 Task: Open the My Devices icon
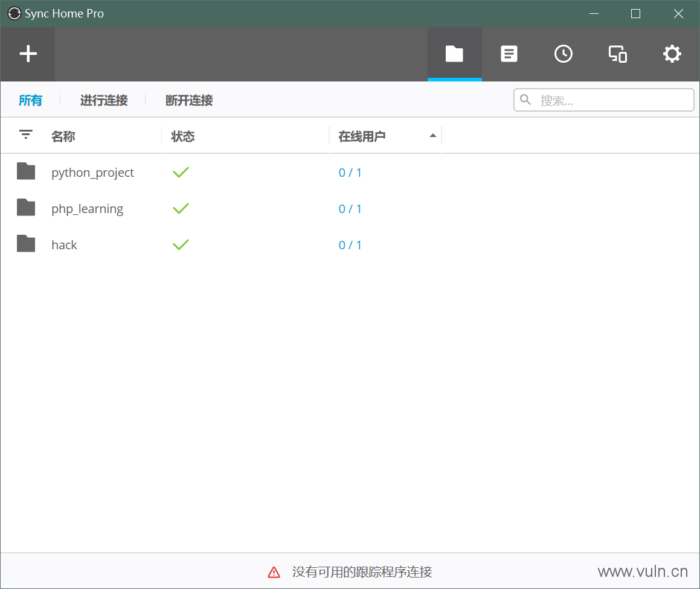(x=617, y=54)
